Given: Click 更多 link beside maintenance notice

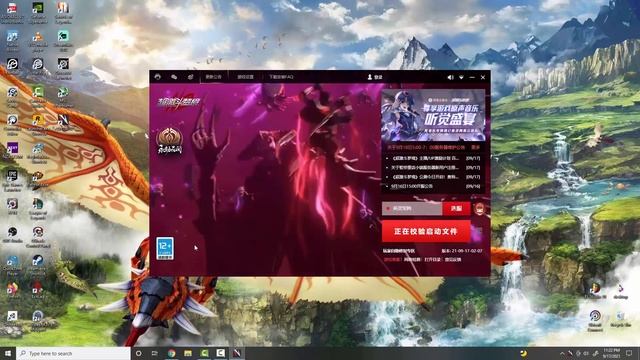Looking at the screenshot, I should (x=476, y=147).
